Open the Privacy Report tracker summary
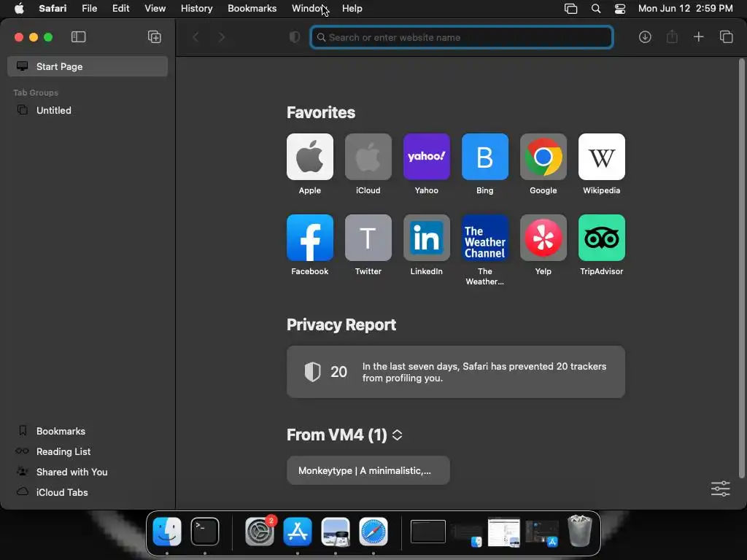747x560 pixels. [456, 372]
